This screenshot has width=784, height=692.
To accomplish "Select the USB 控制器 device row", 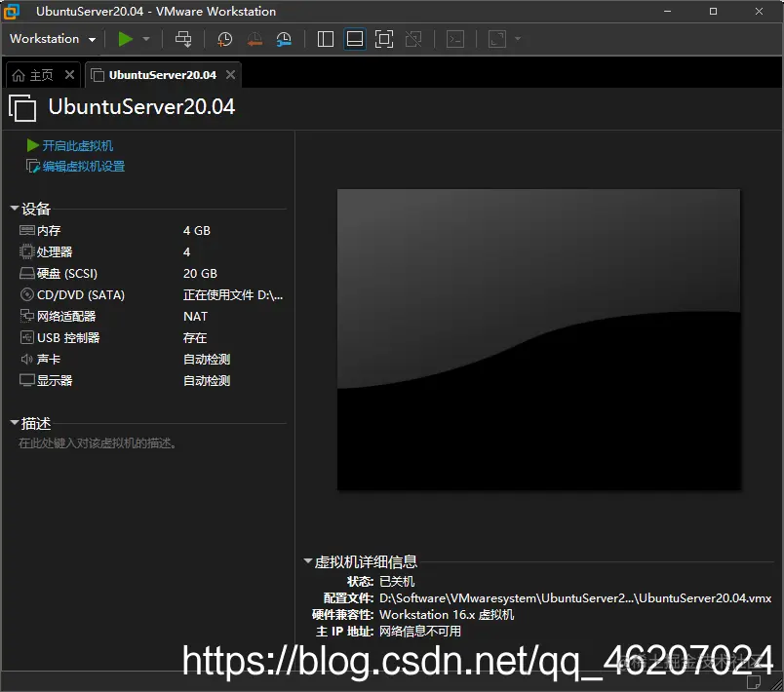I will coord(151,338).
